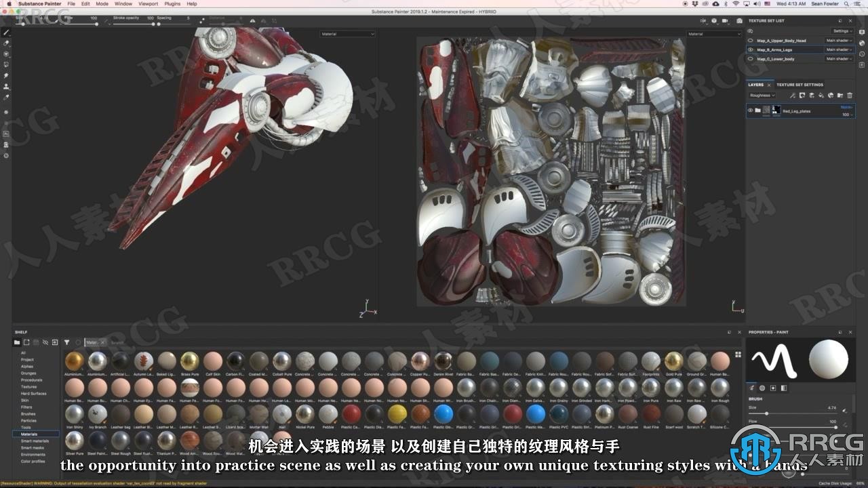Add a mask using the Layers toolbar icon
This screenshot has width=868, height=488.
click(x=802, y=96)
